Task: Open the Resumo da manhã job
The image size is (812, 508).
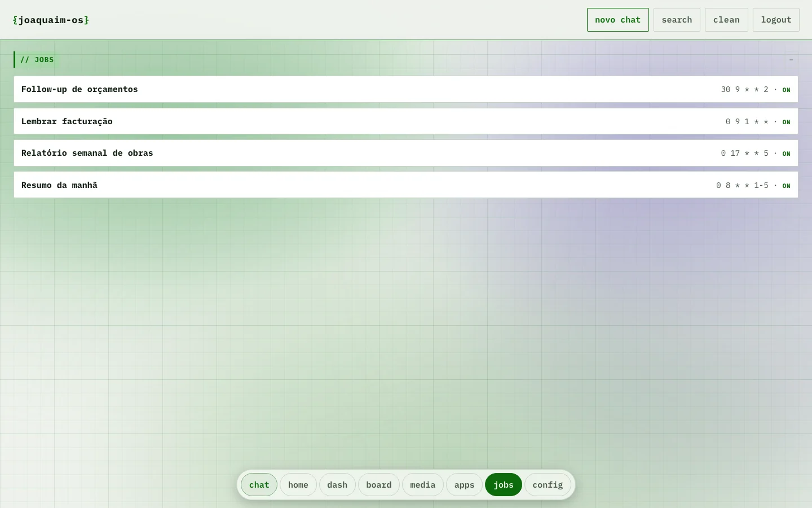Action: [x=406, y=185]
